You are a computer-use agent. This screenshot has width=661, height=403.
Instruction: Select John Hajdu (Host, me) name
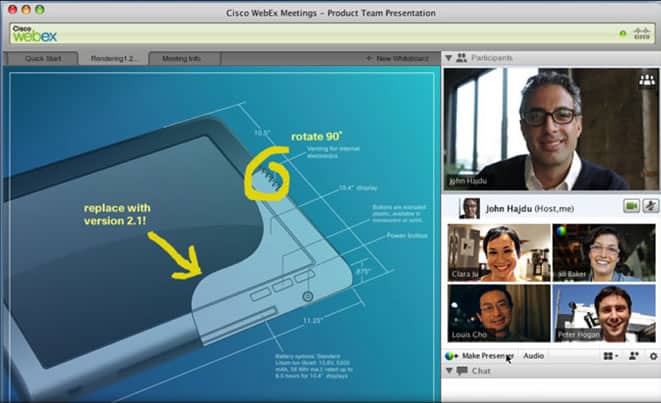(529, 208)
